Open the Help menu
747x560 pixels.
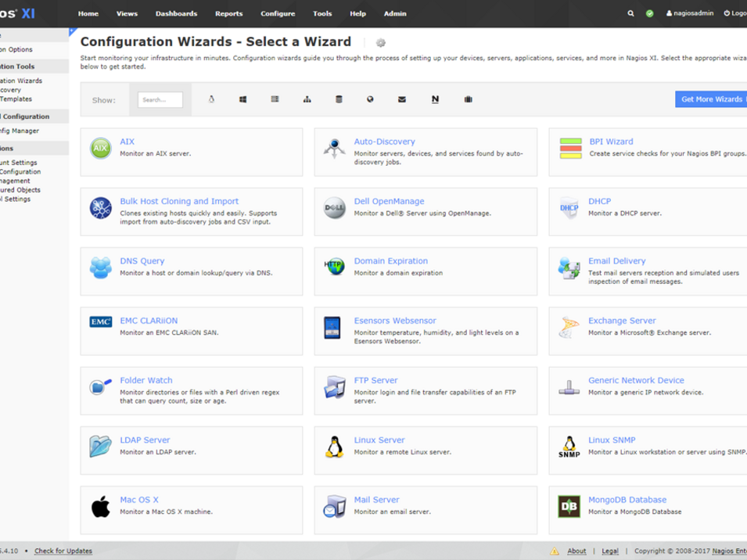tap(357, 13)
